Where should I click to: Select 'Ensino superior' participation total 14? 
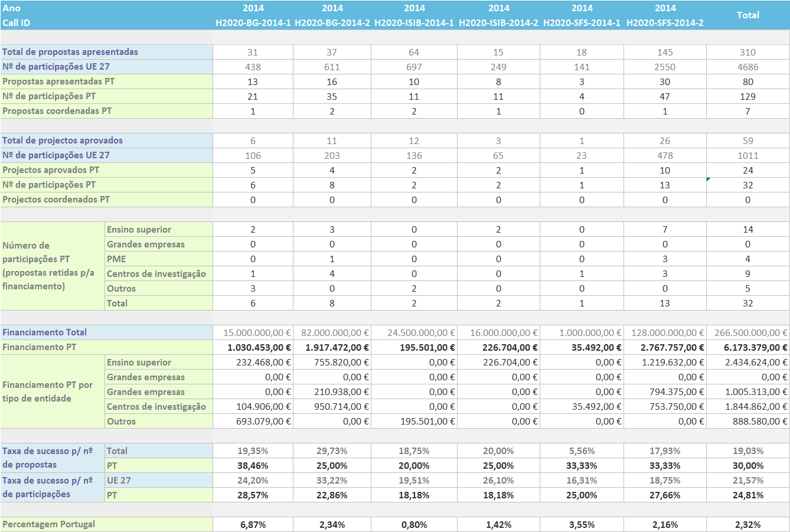(747, 229)
